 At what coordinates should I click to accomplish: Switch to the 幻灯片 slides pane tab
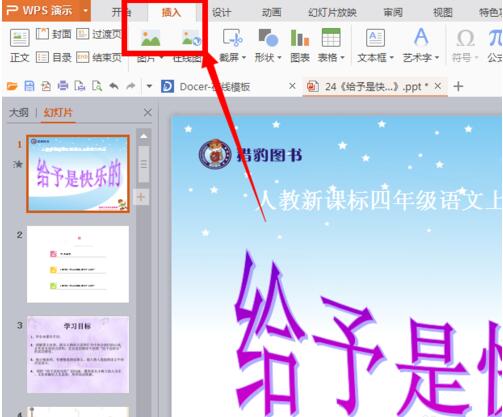point(58,113)
